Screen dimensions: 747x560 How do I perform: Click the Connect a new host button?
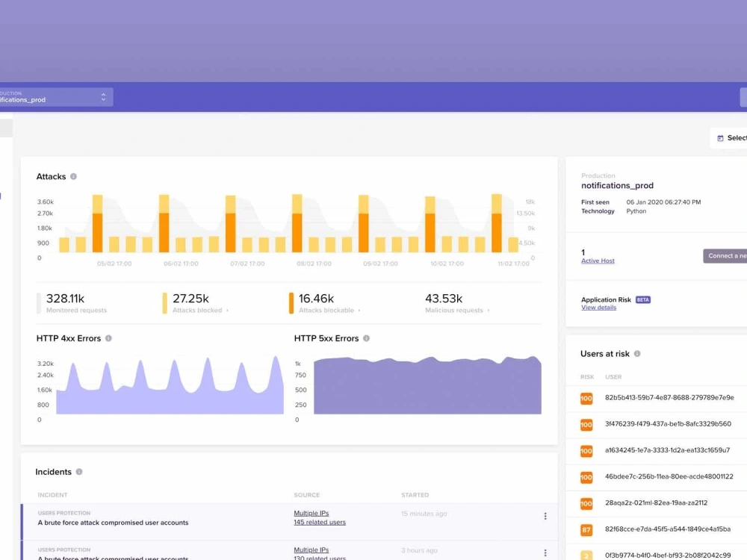click(725, 255)
